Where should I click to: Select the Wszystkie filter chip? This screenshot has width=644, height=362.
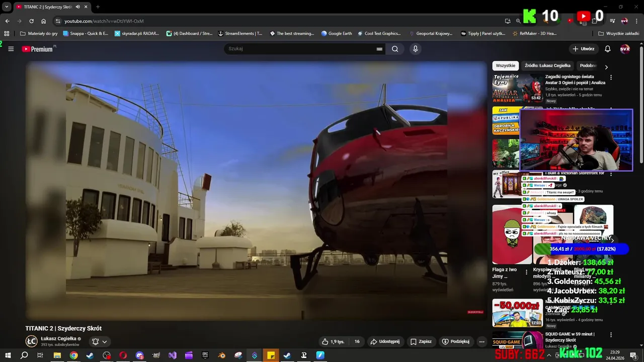tap(506, 65)
